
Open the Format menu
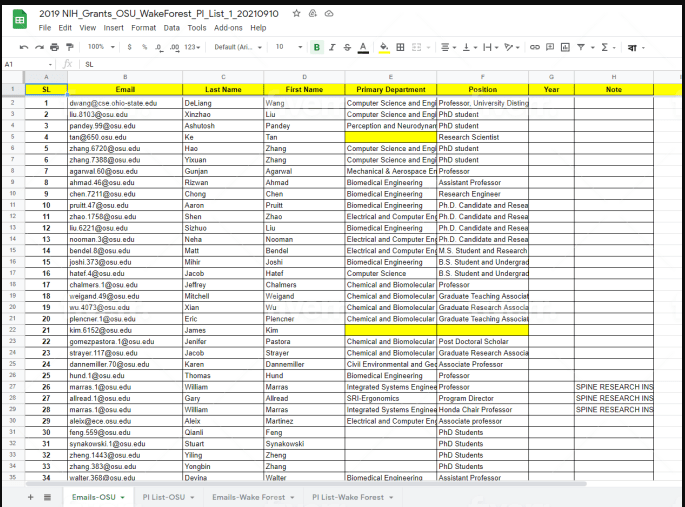[x=144, y=28]
